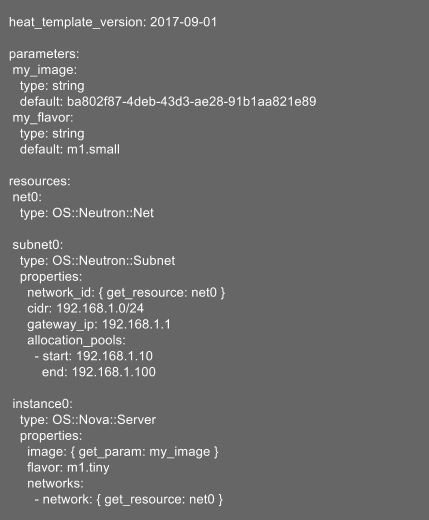Click the OS::Neutron::Net type text
The height and width of the screenshot is (520, 429).
pos(103,213)
